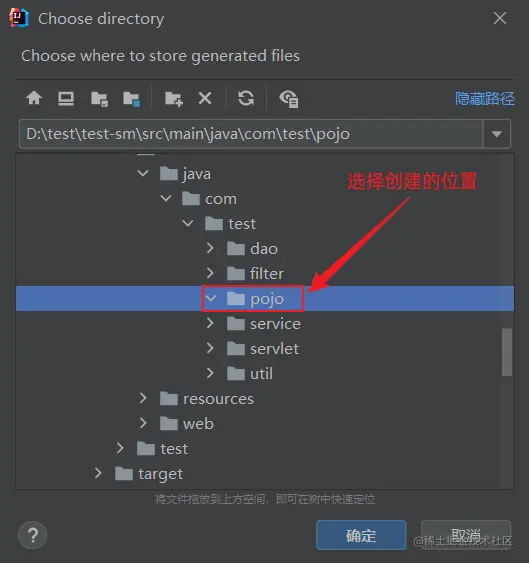
Task: Jump to Desktop directory icon
Action: click(x=66, y=98)
